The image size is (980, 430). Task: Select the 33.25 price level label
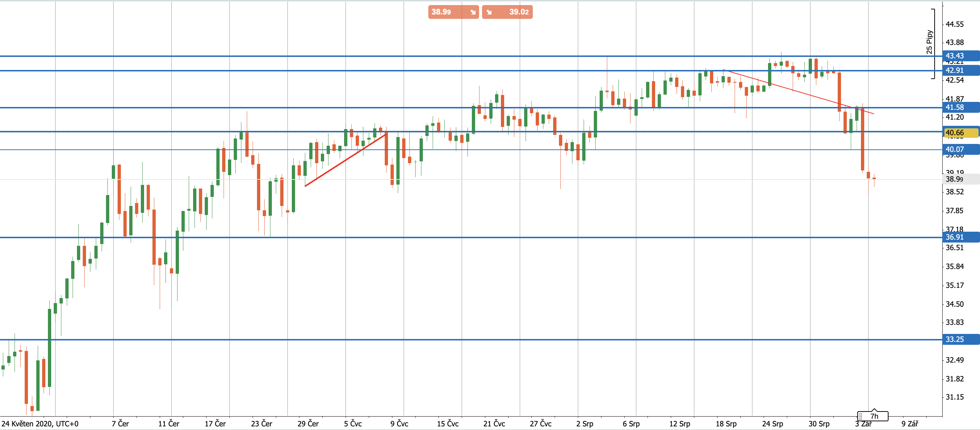(x=961, y=339)
